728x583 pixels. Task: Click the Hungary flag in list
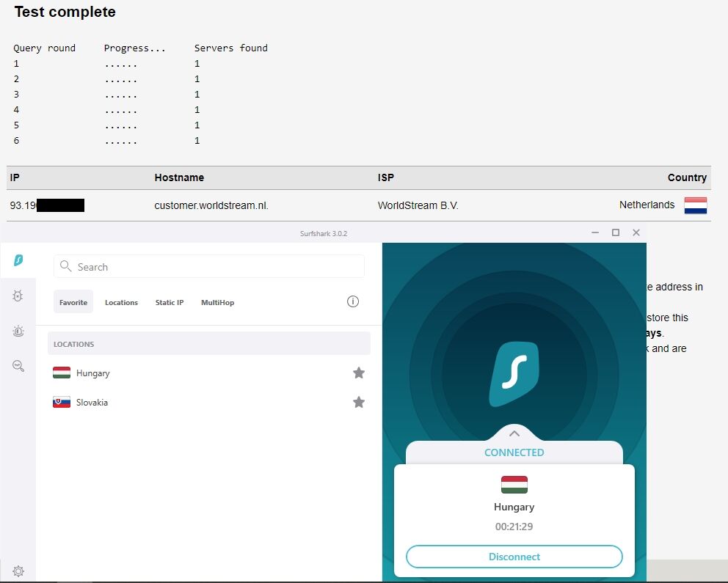coord(62,373)
